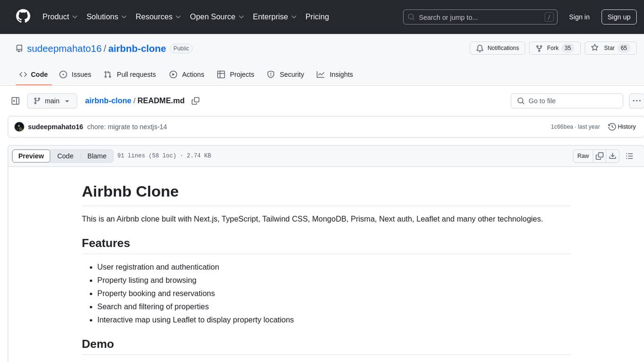Click 'Property booking and reservations' text
This screenshot has width=644, height=362.
pyautogui.click(x=156, y=293)
